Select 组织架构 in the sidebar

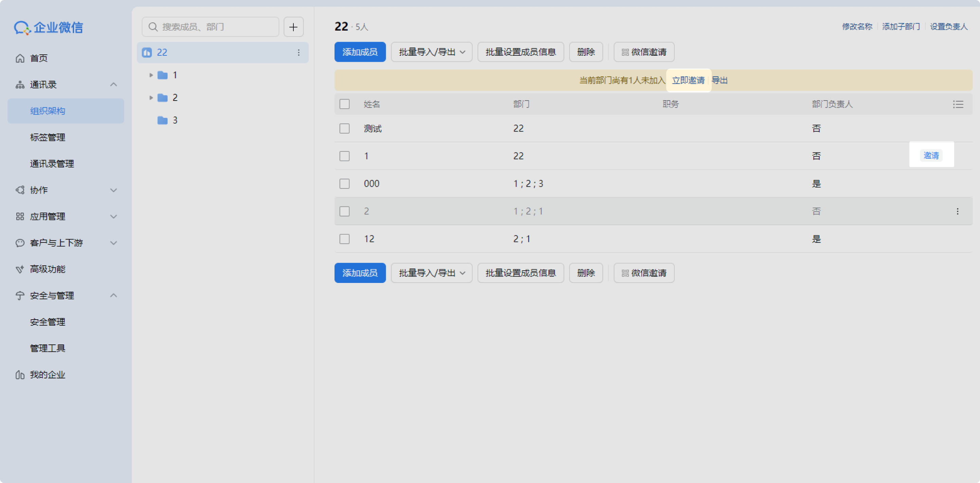(x=66, y=111)
